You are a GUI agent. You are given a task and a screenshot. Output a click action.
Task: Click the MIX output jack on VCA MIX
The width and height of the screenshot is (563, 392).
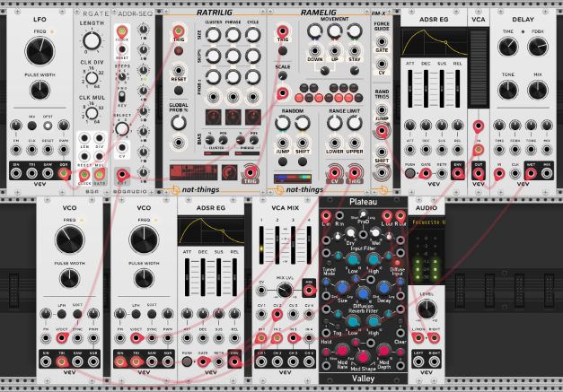pos(309,290)
